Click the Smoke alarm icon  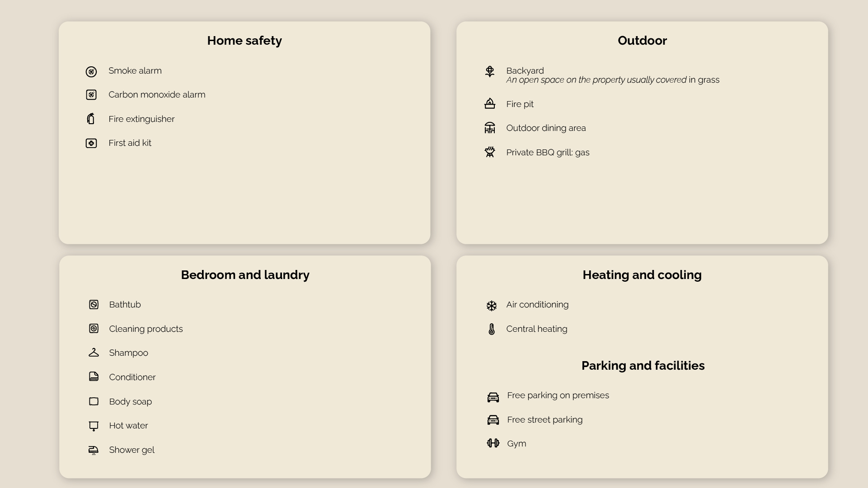point(91,72)
